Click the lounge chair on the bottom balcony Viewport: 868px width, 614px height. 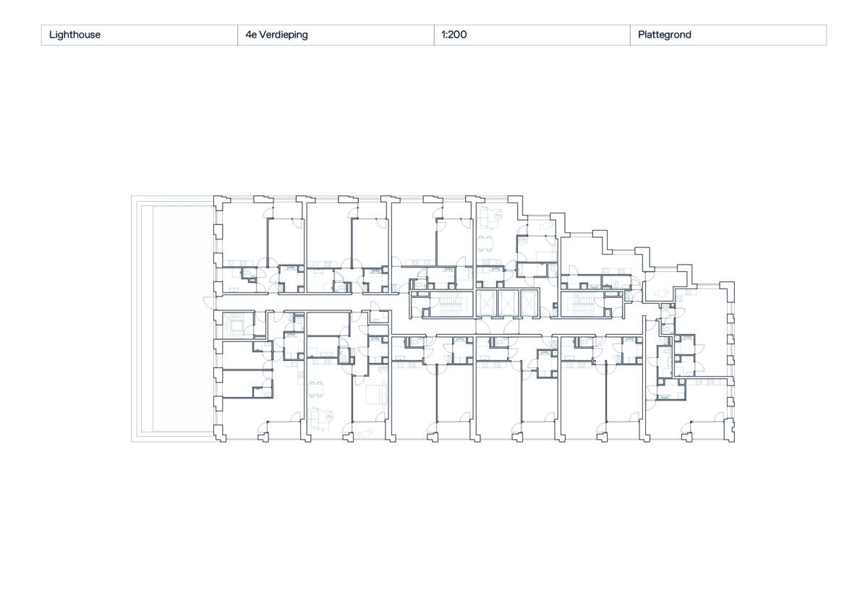[x=364, y=432]
